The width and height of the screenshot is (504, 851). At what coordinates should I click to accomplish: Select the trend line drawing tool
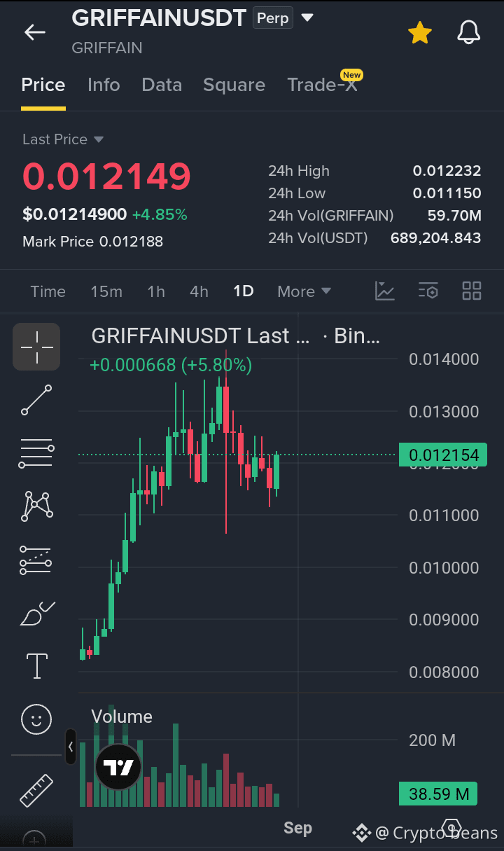(36, 400)
